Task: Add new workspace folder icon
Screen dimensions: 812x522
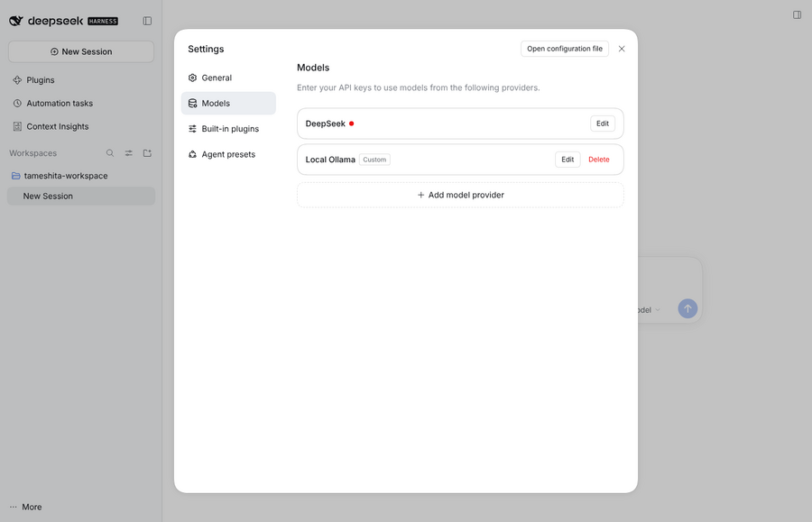Action: coord(147,153)
